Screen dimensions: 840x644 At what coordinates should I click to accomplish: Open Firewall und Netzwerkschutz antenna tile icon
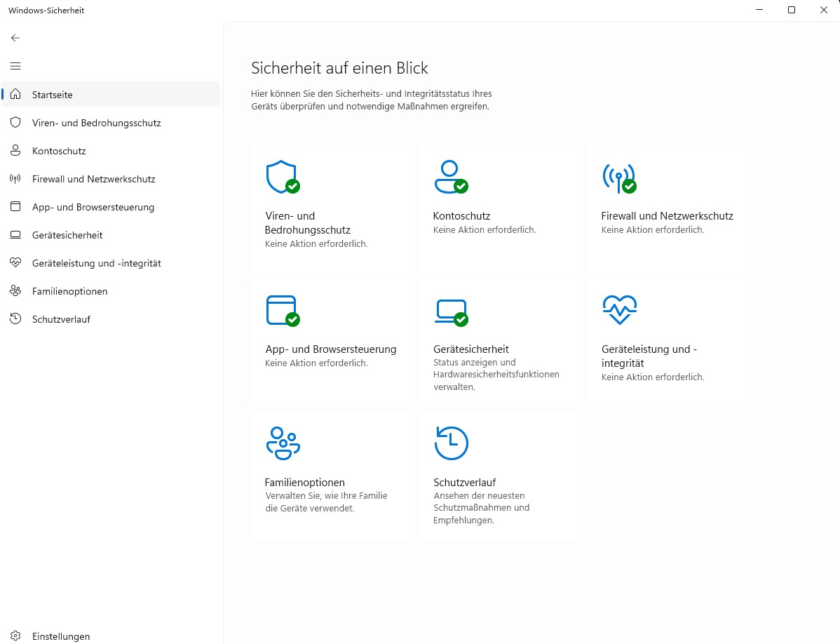click(x=619, y=178)
